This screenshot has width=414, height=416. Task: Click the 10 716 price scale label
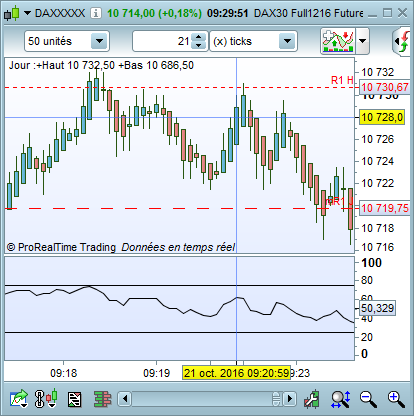[x=378, y=247]
